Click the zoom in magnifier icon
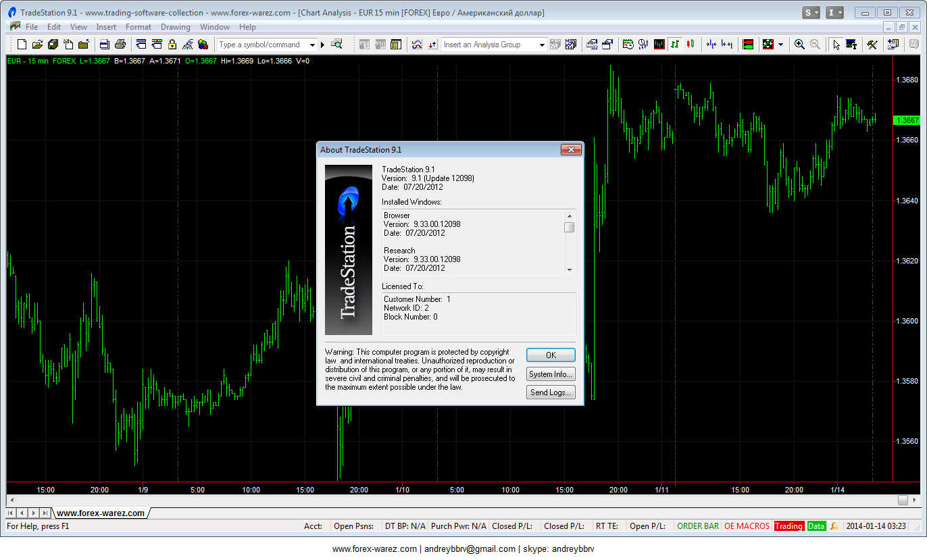Viewport: 927px width, 560px height. click(x=799, y=45)
